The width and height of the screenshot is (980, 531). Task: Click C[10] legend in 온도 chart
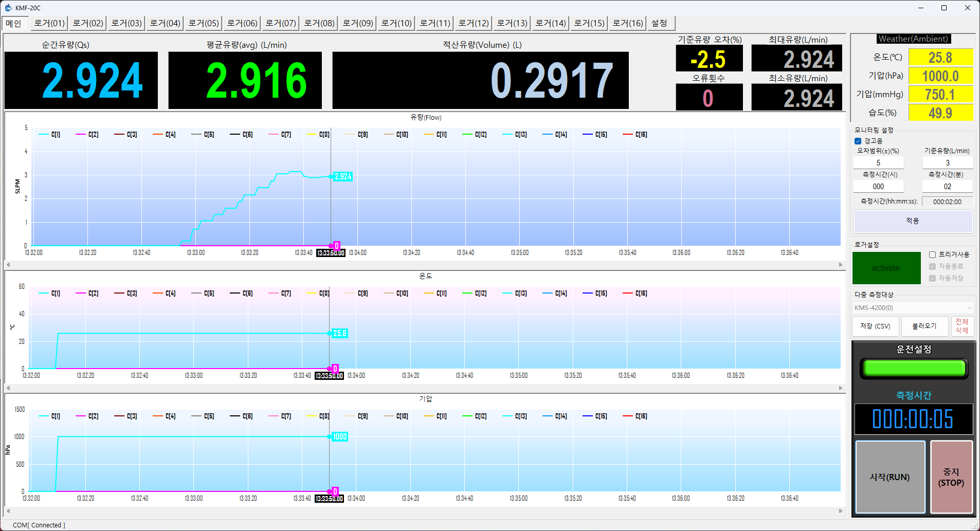point(396,294)
